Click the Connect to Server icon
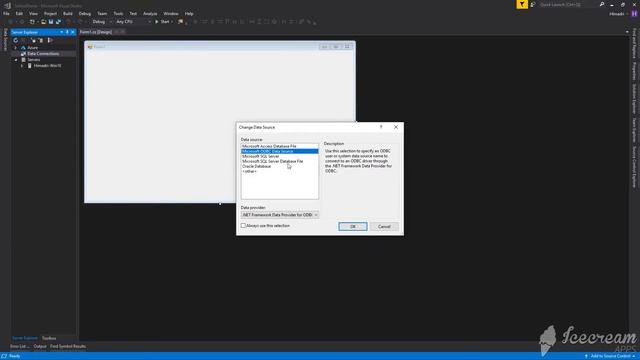640x360 pixels. point(40,40)
